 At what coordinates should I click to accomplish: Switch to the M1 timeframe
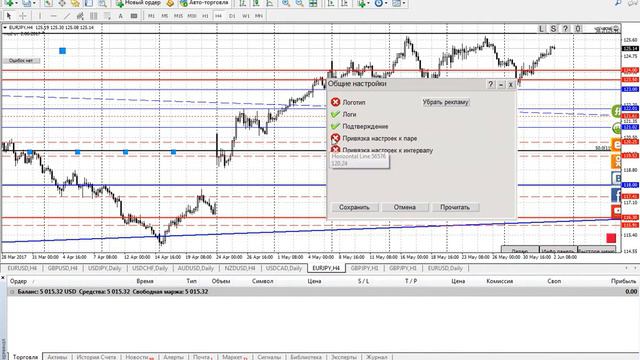point(151,16)
